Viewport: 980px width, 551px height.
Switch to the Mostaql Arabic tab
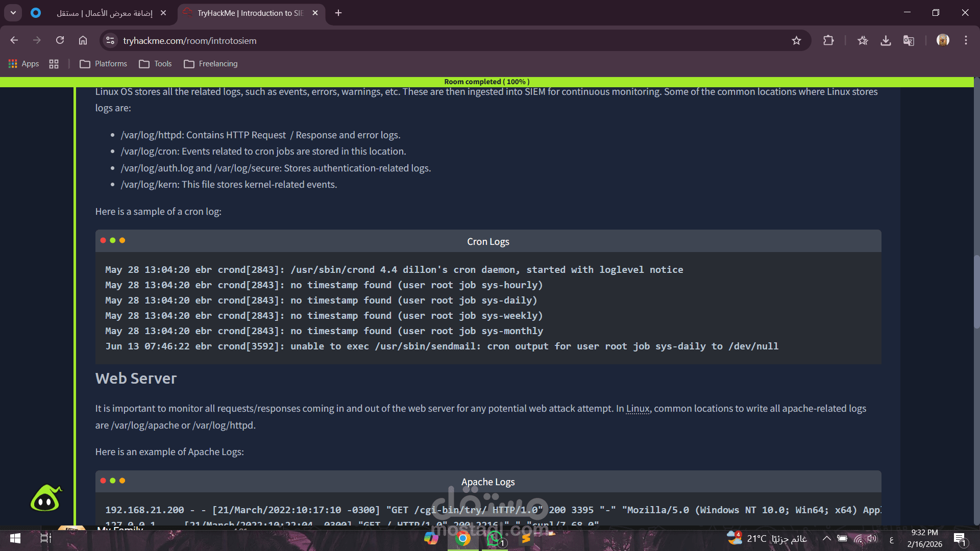tap(105, 13)
